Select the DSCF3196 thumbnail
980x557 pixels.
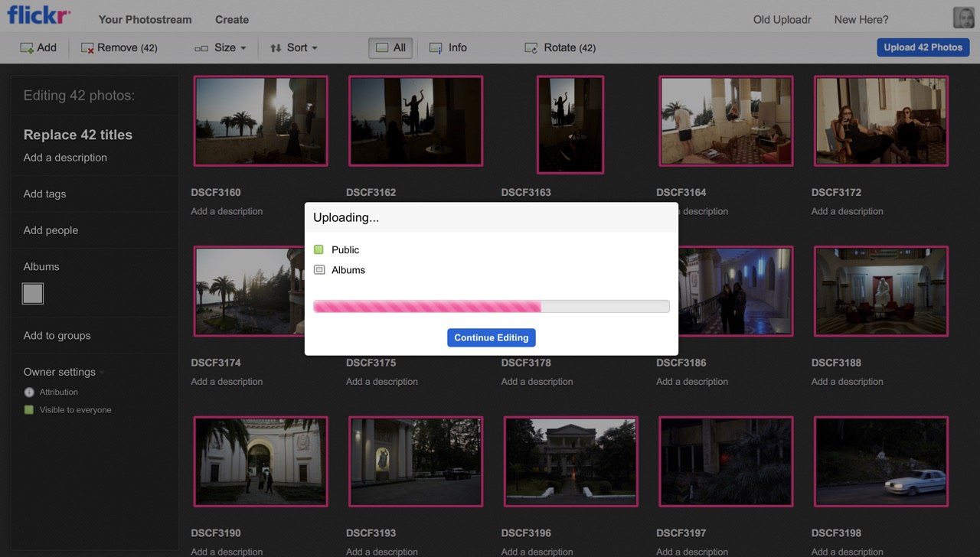point(570,461)
